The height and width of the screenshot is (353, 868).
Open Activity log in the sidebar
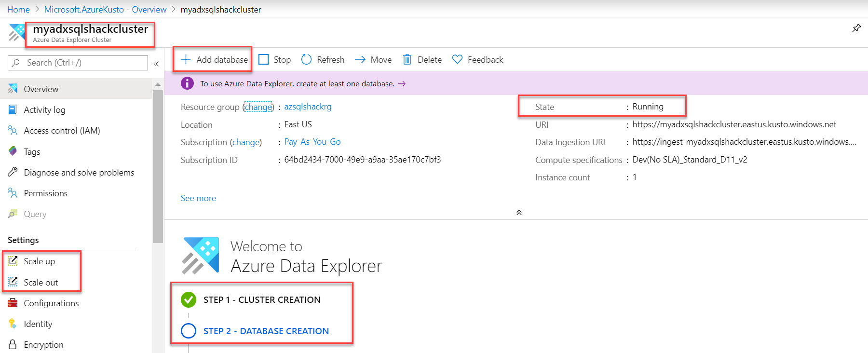(x=44, y=110)
